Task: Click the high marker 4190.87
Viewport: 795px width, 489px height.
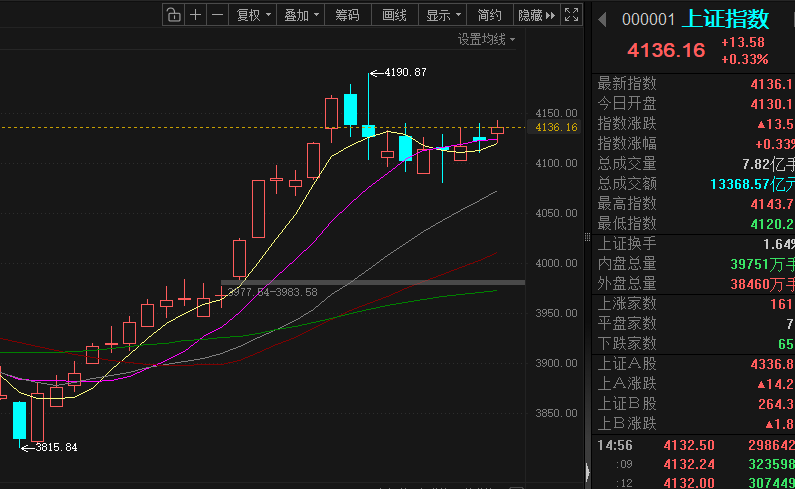Action: click(x=405, y=73)
